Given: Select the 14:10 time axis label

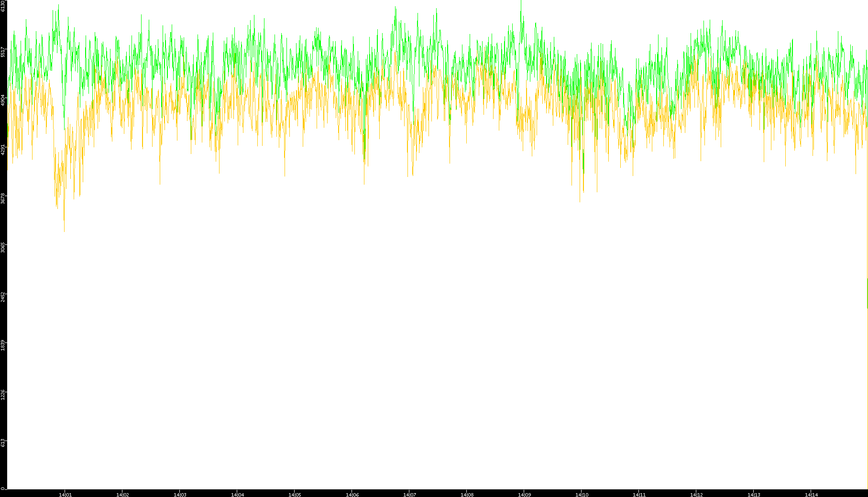Looking at the screenshot, I should coord(582,495).
